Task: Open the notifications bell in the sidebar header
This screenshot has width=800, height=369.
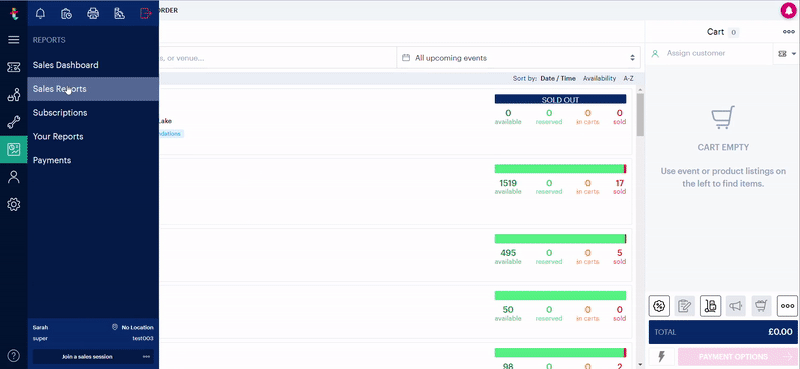Action: click(x=40, y=13)
